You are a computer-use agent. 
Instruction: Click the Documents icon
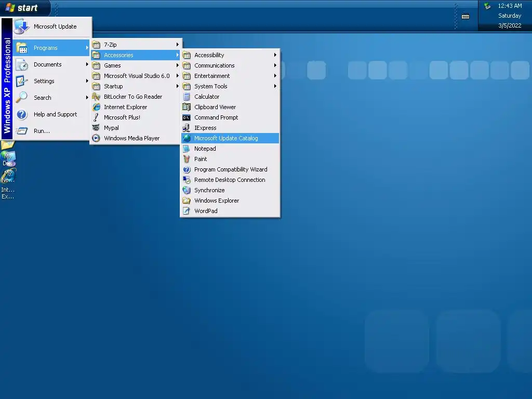[22, 64]
